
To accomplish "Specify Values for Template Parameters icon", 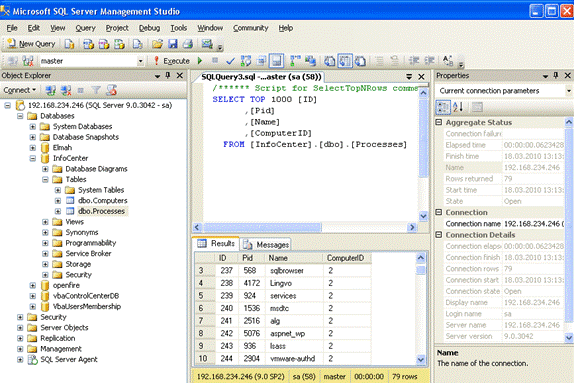I will tap(448, 61).
